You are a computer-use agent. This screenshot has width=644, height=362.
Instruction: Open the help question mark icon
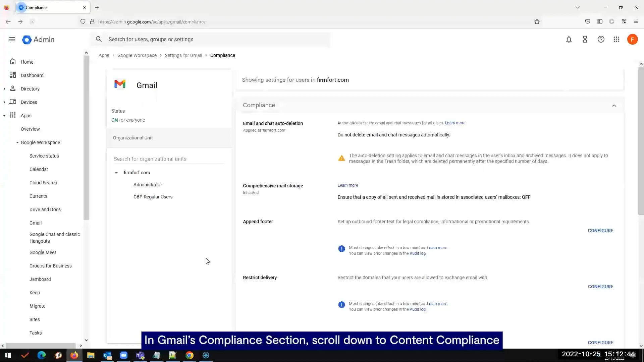601,40
